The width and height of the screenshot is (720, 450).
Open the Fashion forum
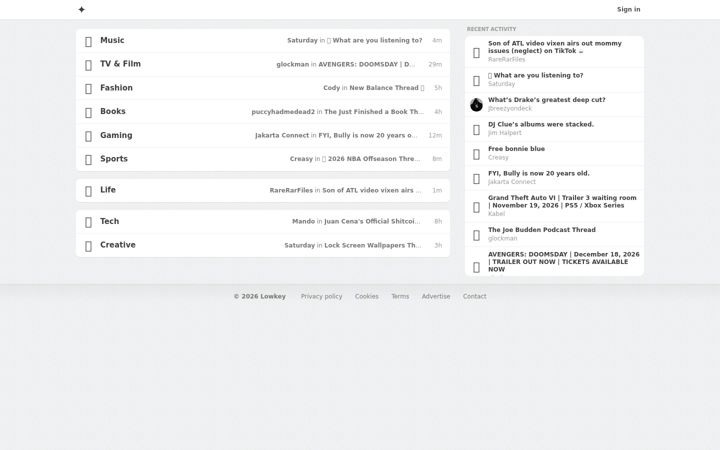116,88
